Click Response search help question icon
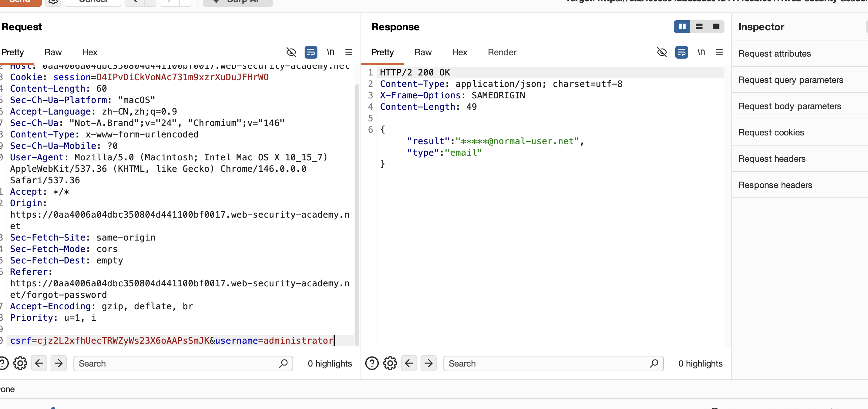Image resolution: width=868 pixels, height=409 pixels. click(x=372, y=364)
